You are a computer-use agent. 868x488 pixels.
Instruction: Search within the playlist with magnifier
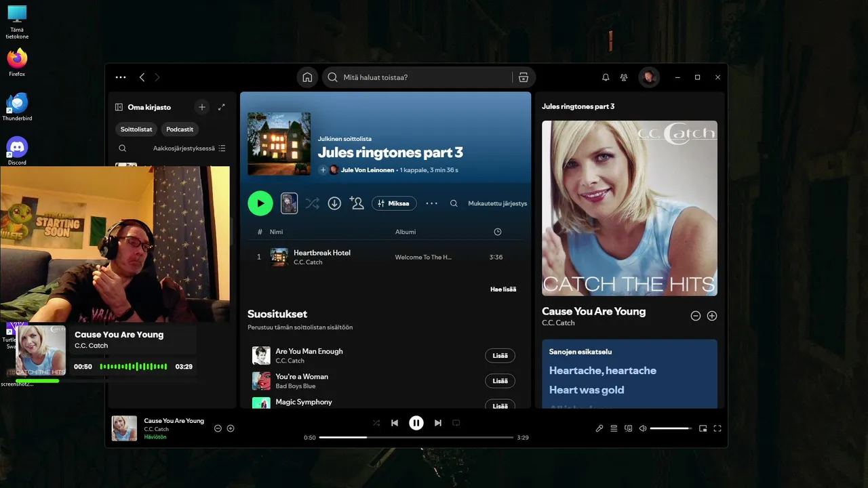454,203
